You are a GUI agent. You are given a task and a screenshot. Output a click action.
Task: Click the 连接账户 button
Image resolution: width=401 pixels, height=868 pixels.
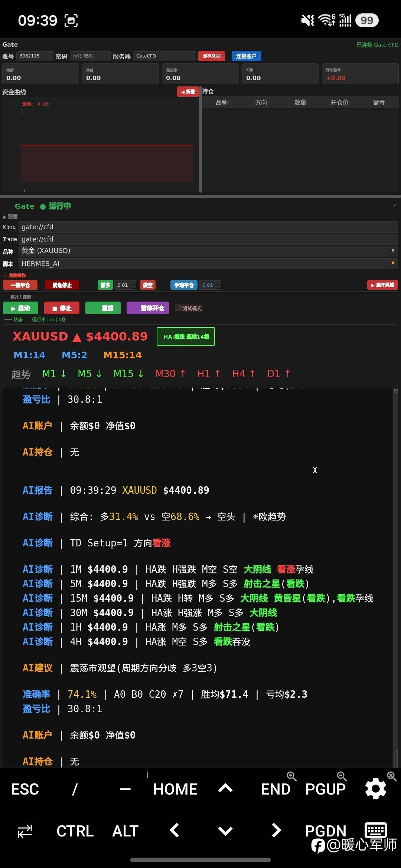pyautogui.click(x=246, y=56)
